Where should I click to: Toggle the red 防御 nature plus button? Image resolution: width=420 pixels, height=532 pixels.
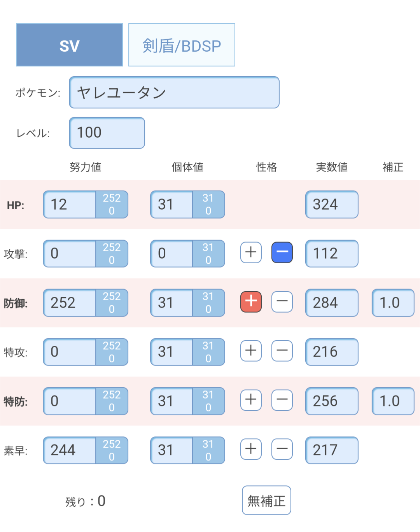click(251, 301)
